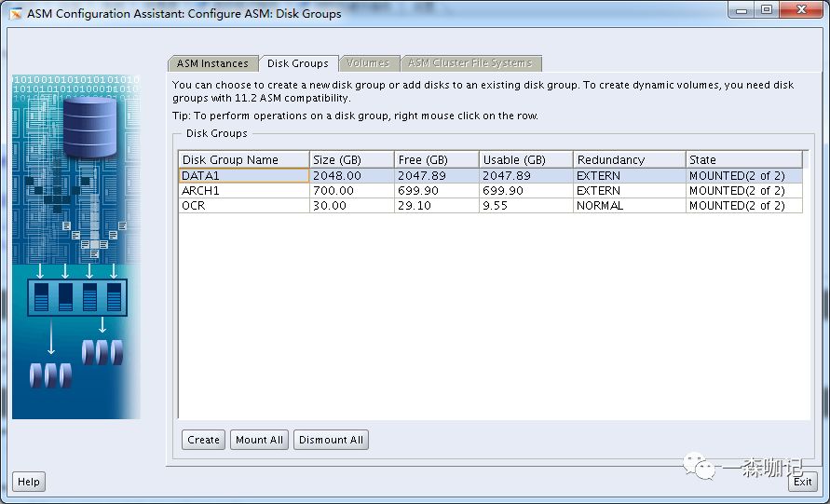Sort by Disk Group Name column header
830x504 pixels.
(243, 159)
